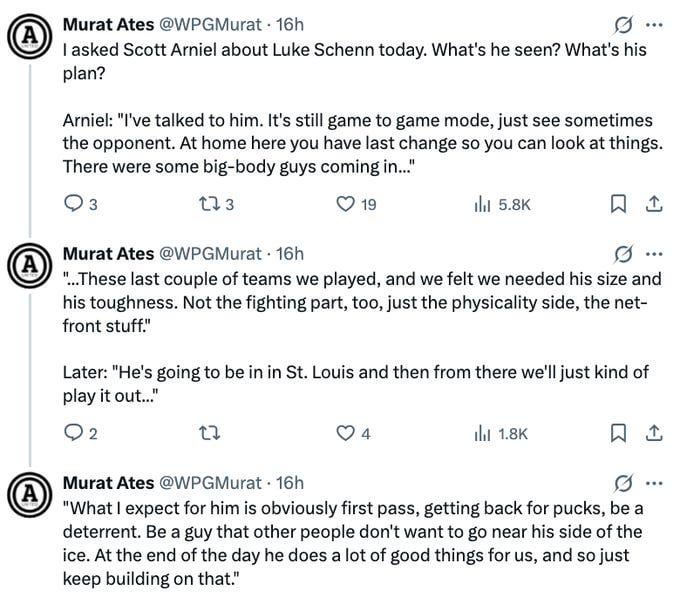This screenshot has height=600, width=680.
Task: Share the first tweet
Action: 653,204
